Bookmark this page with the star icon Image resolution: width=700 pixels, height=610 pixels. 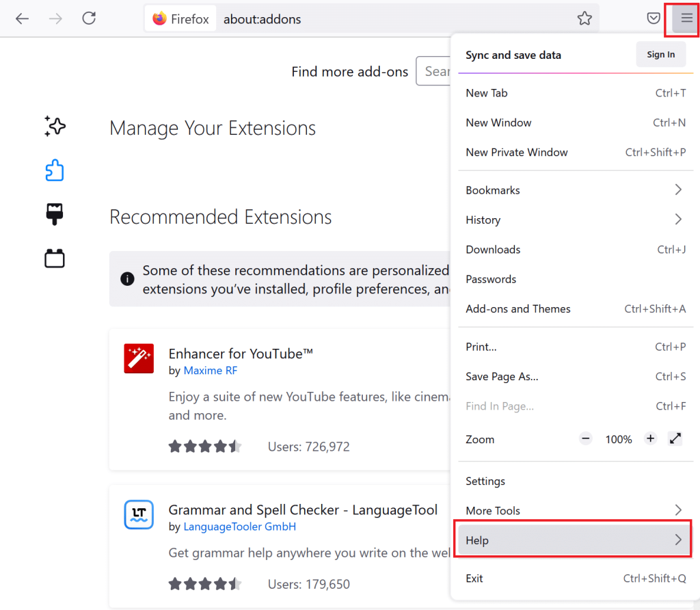click(x=584, y=18)
